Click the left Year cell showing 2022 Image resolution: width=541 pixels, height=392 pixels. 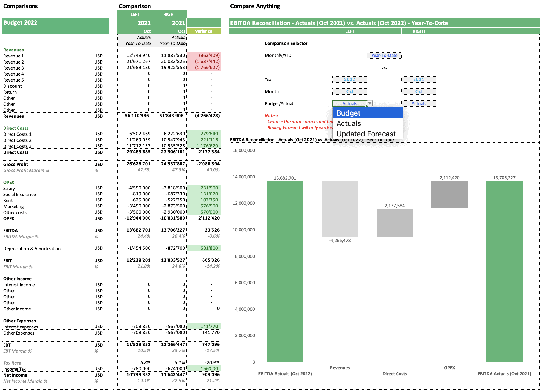(349, 79)
